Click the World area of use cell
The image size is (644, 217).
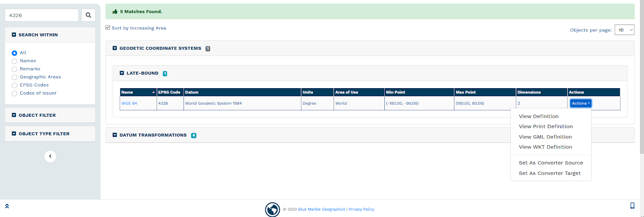[359, 103]
